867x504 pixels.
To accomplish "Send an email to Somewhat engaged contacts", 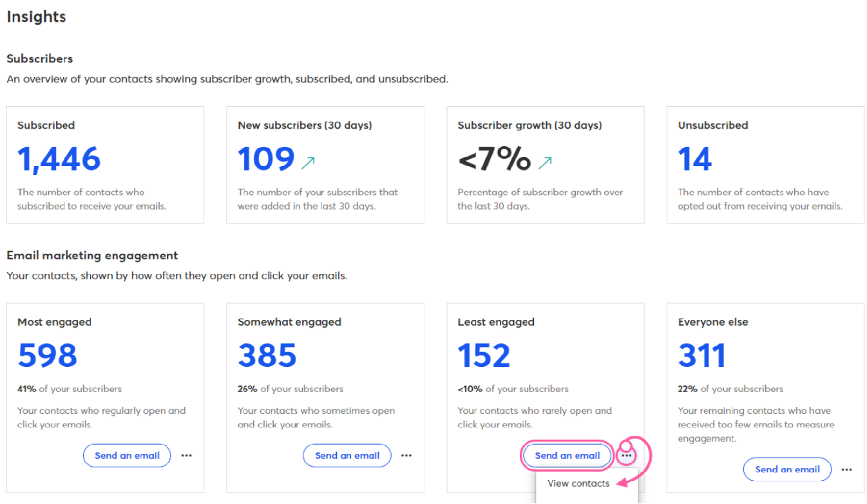I will click(347, 455).
